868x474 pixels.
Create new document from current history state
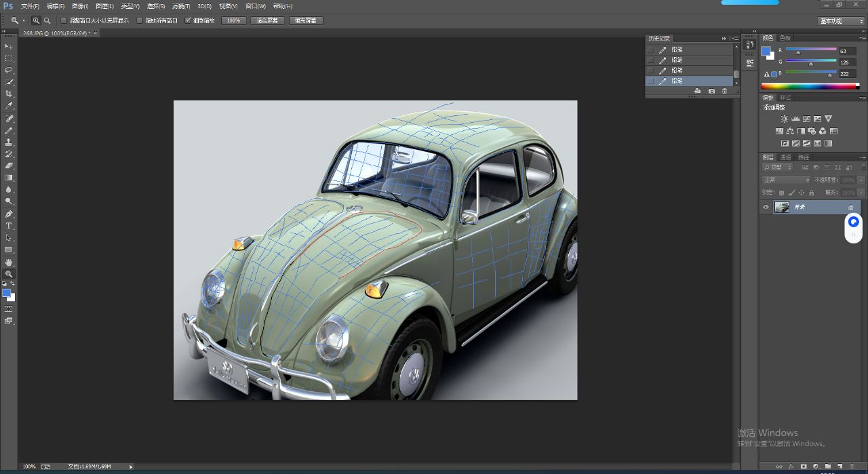pos(697,91)
